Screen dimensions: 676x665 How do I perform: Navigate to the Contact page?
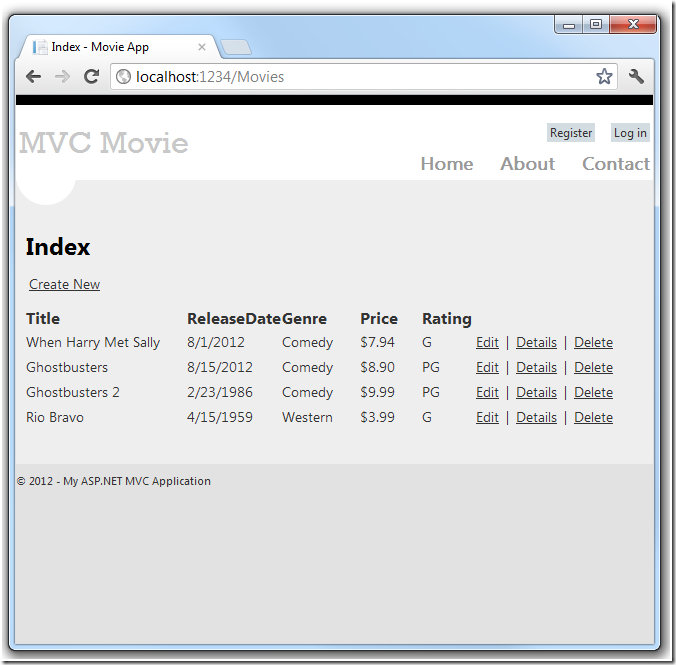[x=616, y=164]
